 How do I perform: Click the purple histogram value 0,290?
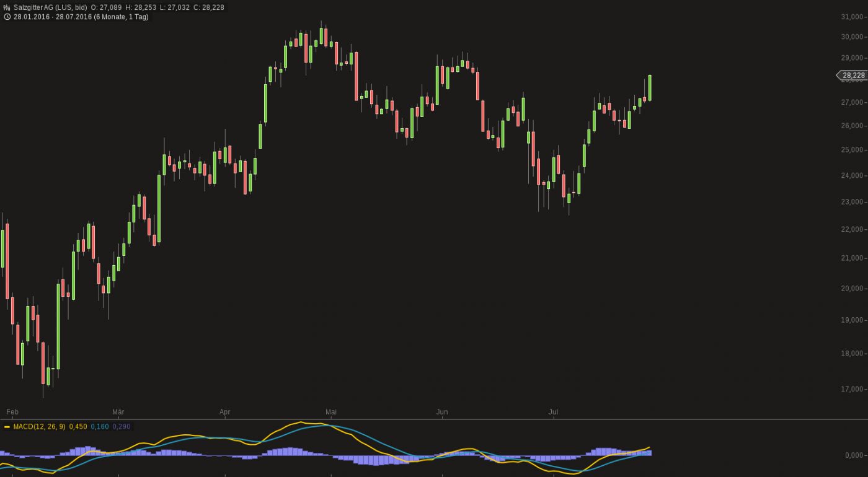[x=122, y=427]
